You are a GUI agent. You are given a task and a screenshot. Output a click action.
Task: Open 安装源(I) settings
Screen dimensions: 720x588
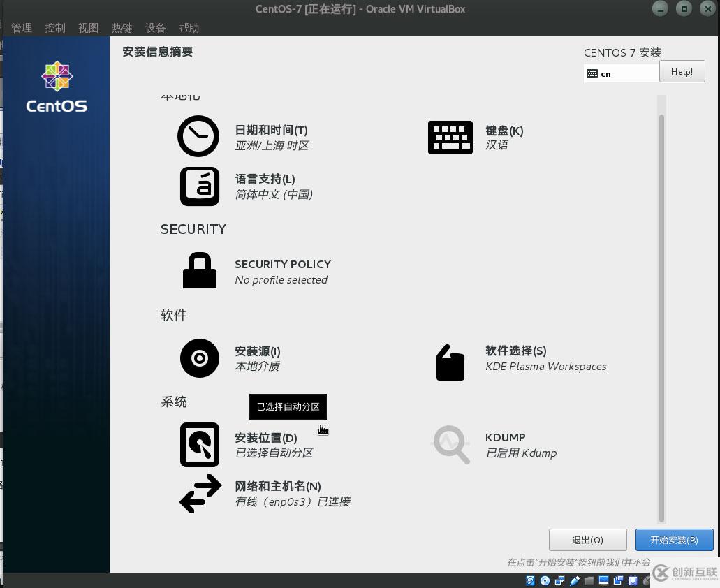pos(258,351)
